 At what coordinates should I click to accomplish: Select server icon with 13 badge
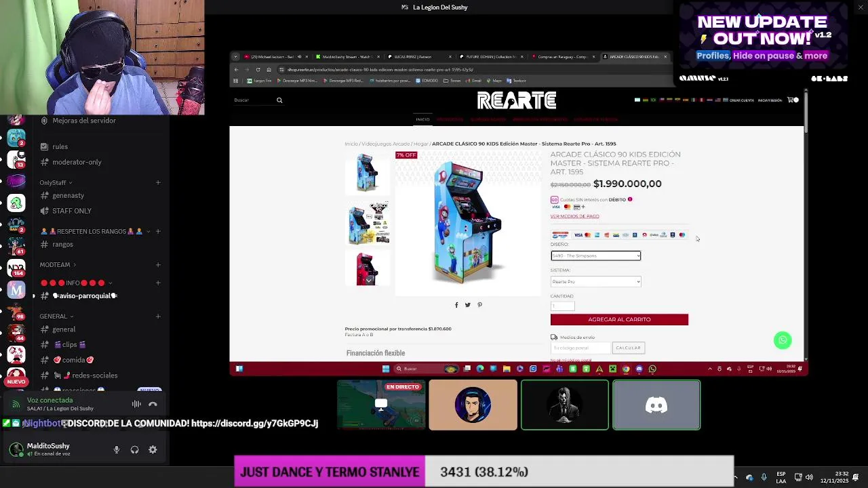coord(16,159)
